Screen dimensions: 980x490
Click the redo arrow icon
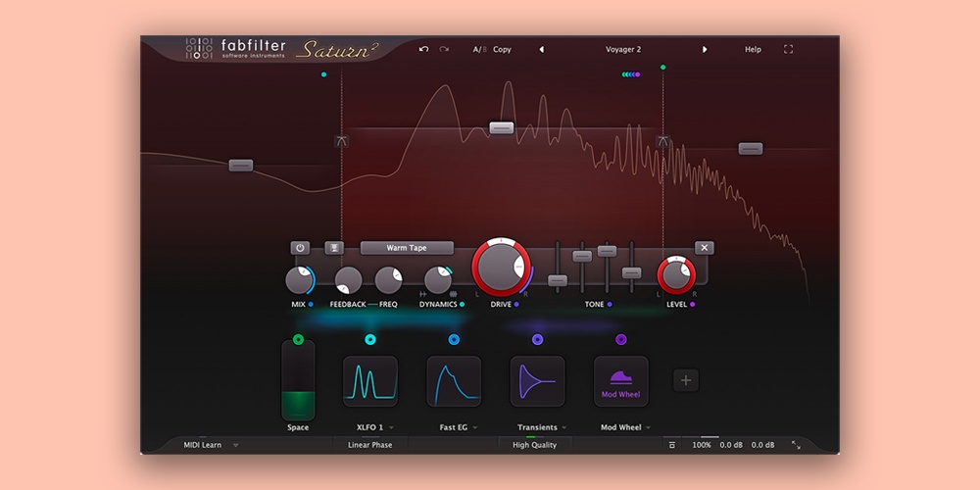(x=444, y=49)
